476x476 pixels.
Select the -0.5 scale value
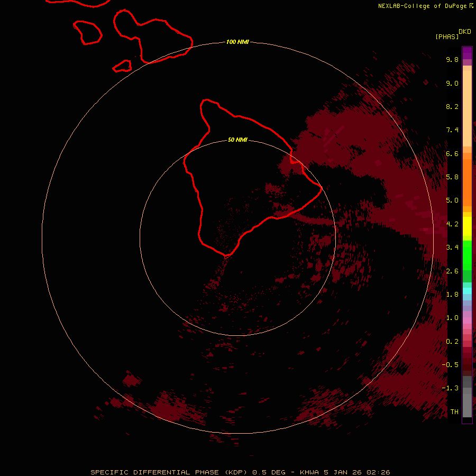450,364
